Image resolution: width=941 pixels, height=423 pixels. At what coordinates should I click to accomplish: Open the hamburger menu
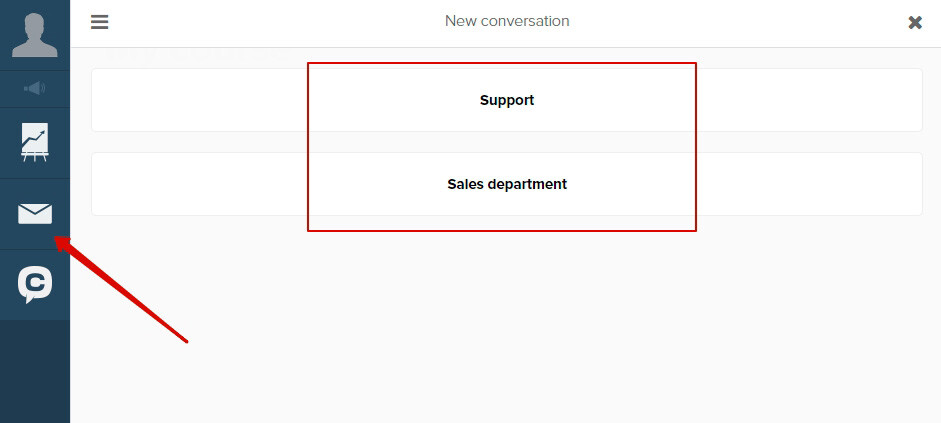click(x=100, y=22)
